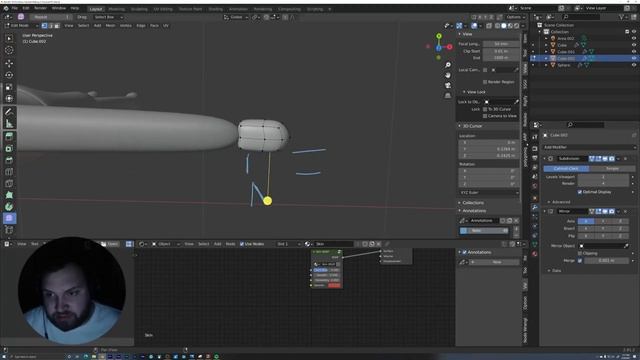Select the Move tool in left toolbar

9,63
